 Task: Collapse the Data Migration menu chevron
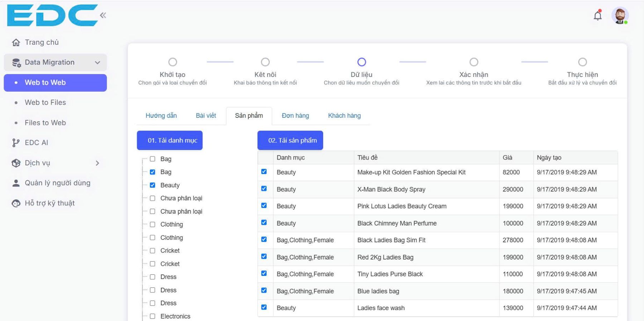click(97, 63)
